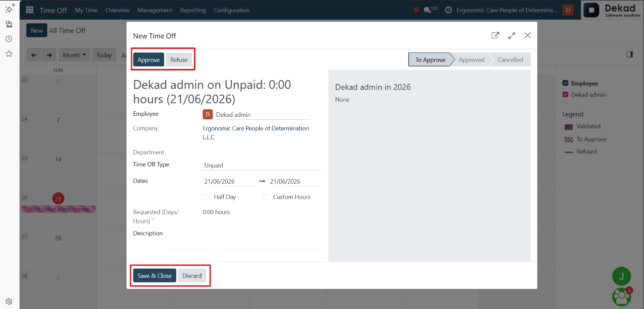The height and width of the screenshot is (309, 644).
Task: Open the Time Off Type dropdown showing Unpaid
Action: coord(262,165)
